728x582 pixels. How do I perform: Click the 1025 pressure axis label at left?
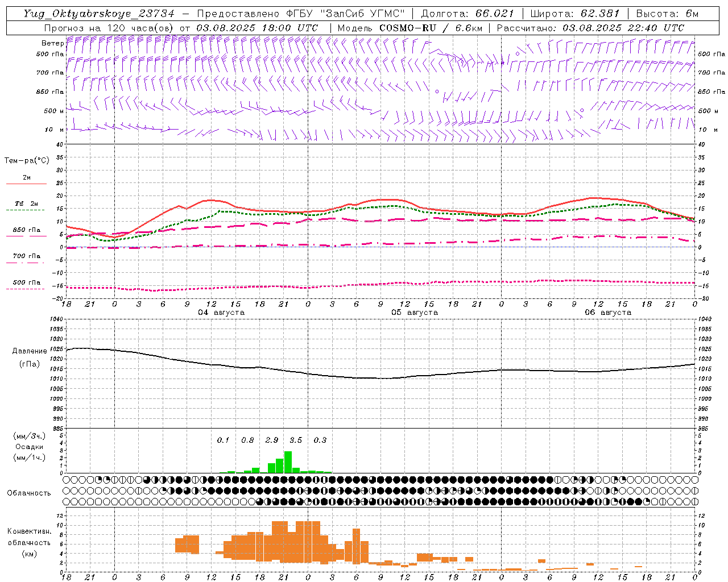pos(56,349)
